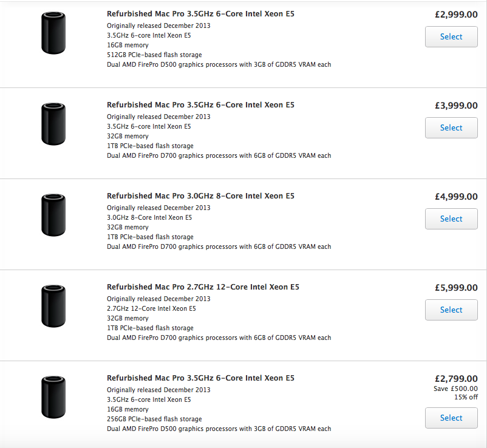Select the £3,999.00 Mac Pro
This screenshot has height=448, width=487.
(451, 127)
